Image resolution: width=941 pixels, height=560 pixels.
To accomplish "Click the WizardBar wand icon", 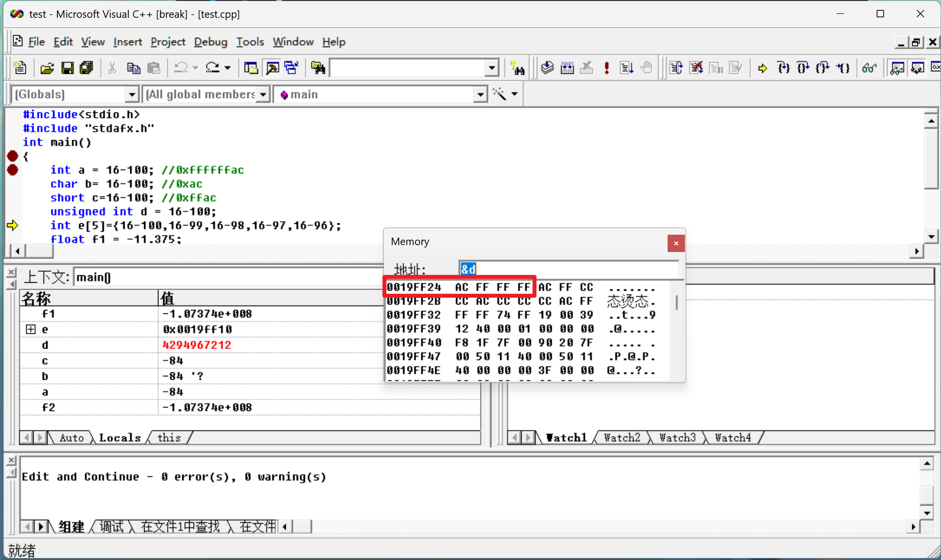I will [499, 94].
